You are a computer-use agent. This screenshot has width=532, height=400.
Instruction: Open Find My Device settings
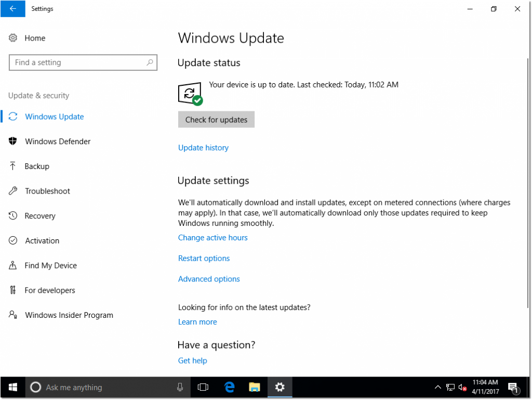click(51, 265)
